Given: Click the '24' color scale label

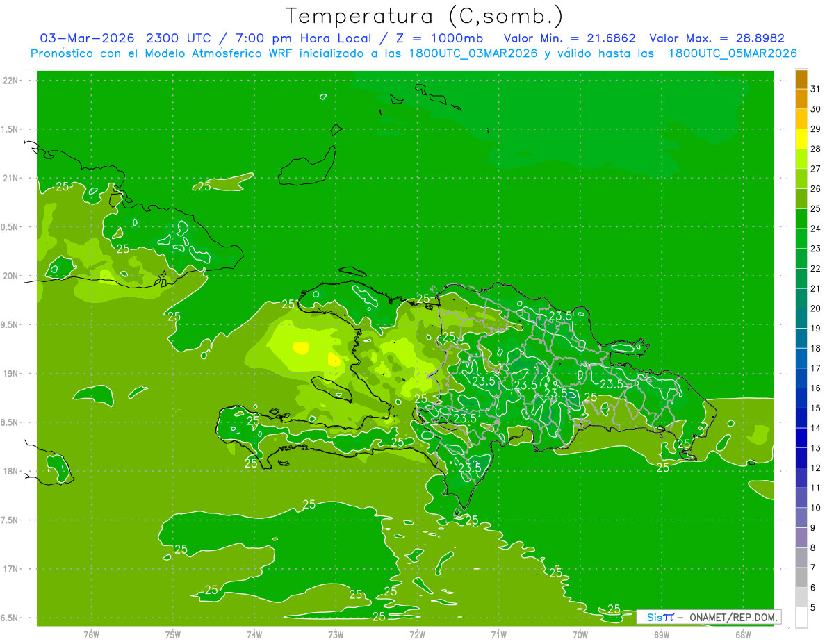Looking at the screenshot, I should (816, 229).
